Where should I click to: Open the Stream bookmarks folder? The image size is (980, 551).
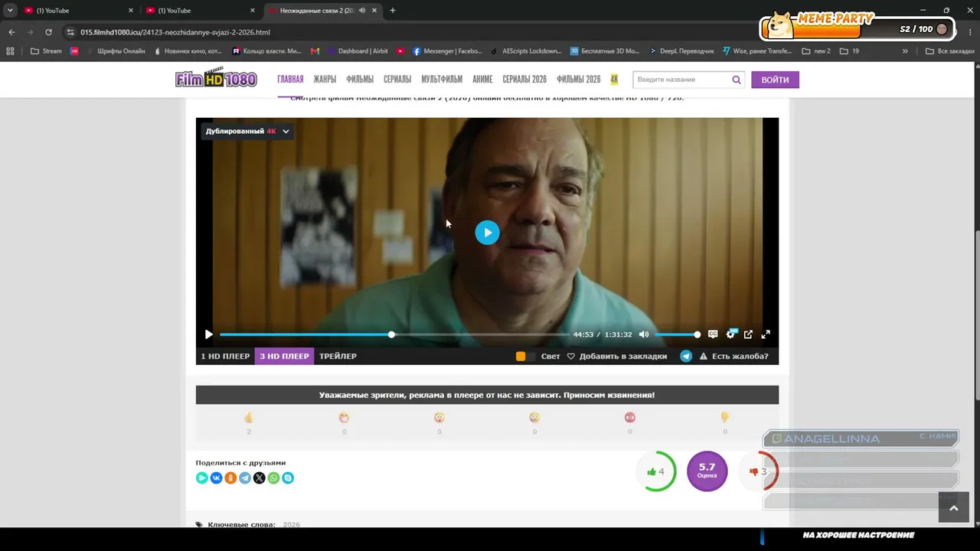point(46,51)
